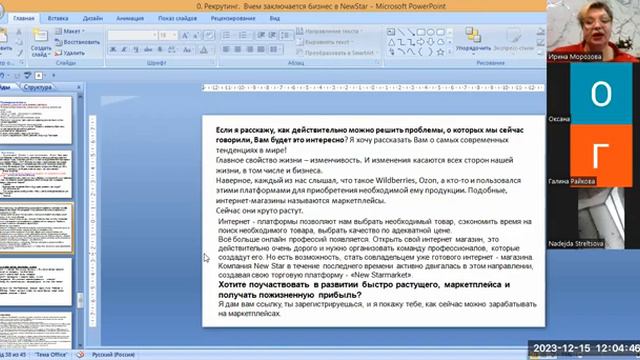Select the block Right Arrow shape
Viewport: 640px width, 360px height.
coord(421,42)
